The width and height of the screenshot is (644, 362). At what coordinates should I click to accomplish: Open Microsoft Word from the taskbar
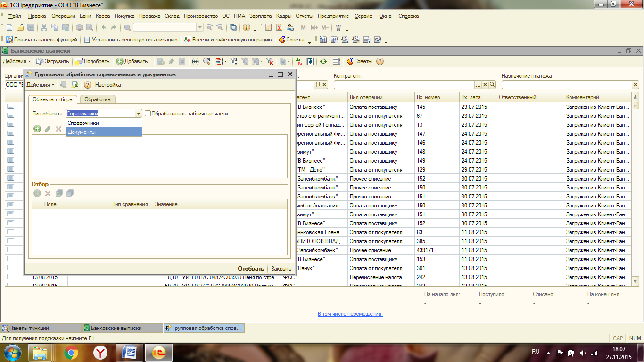pyautogui.click(x=129, y=353)
